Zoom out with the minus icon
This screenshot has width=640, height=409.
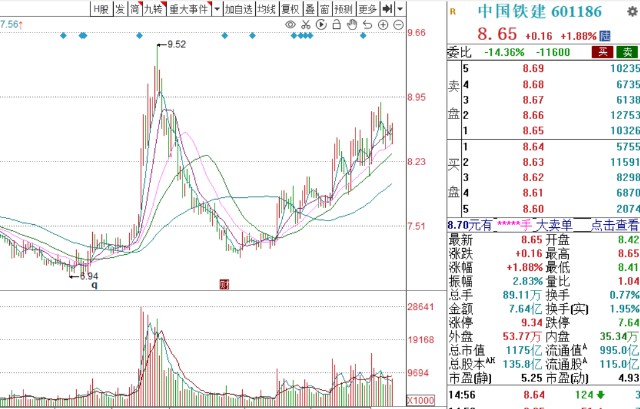coord(398,25)
